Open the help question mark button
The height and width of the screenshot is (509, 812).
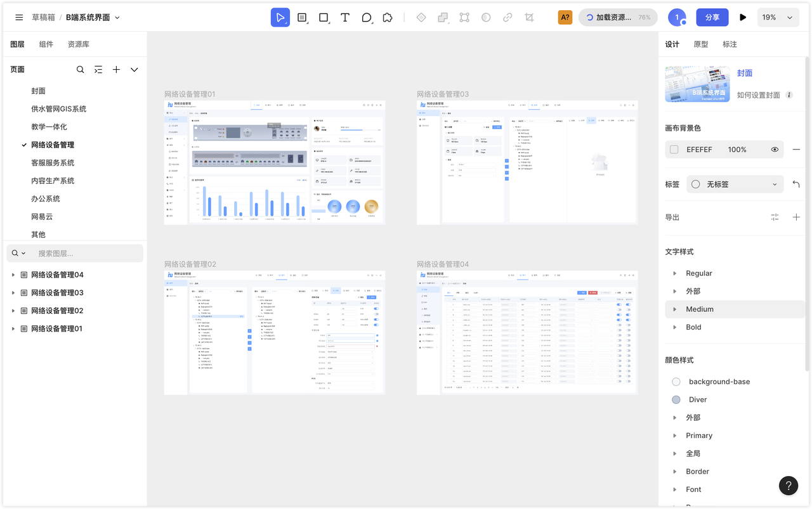(789, 486)
